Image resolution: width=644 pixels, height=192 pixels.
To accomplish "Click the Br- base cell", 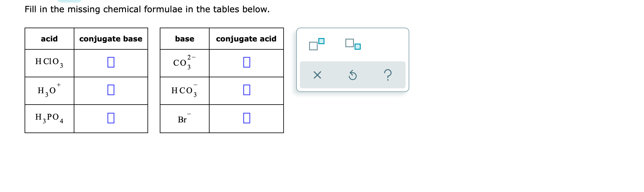I will click(185, 119).
